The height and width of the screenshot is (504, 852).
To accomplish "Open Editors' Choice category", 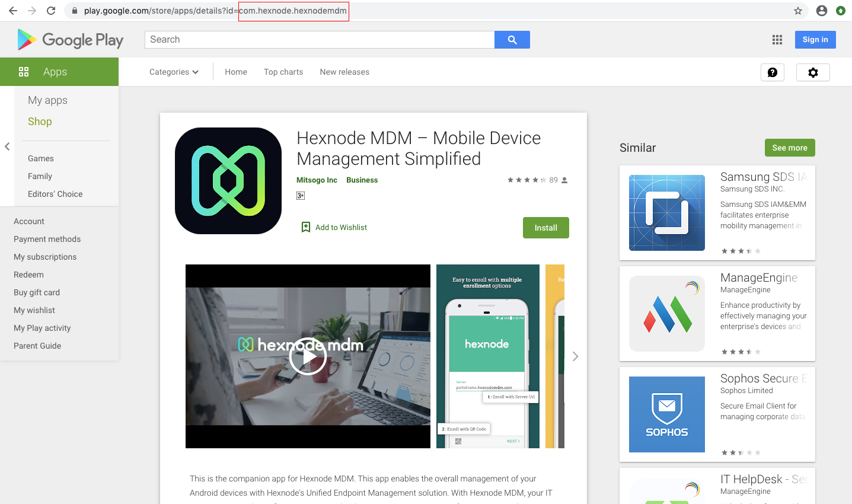I will 55,194.
